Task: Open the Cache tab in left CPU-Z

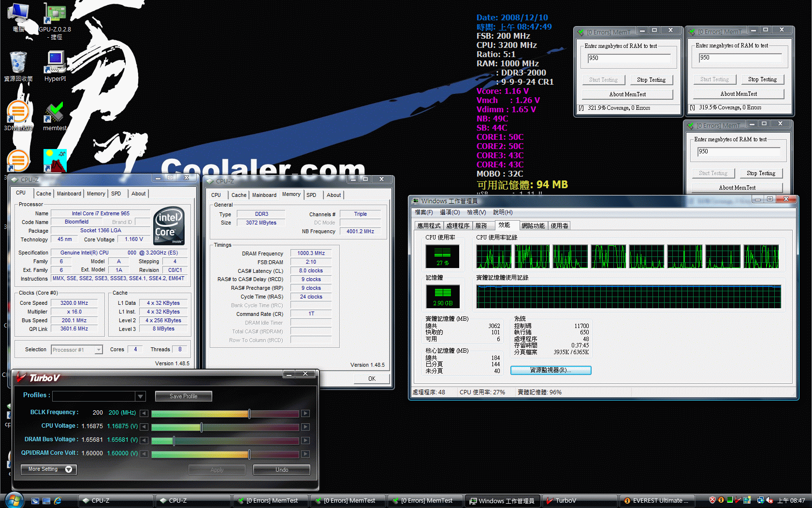Action: [43, 194]
